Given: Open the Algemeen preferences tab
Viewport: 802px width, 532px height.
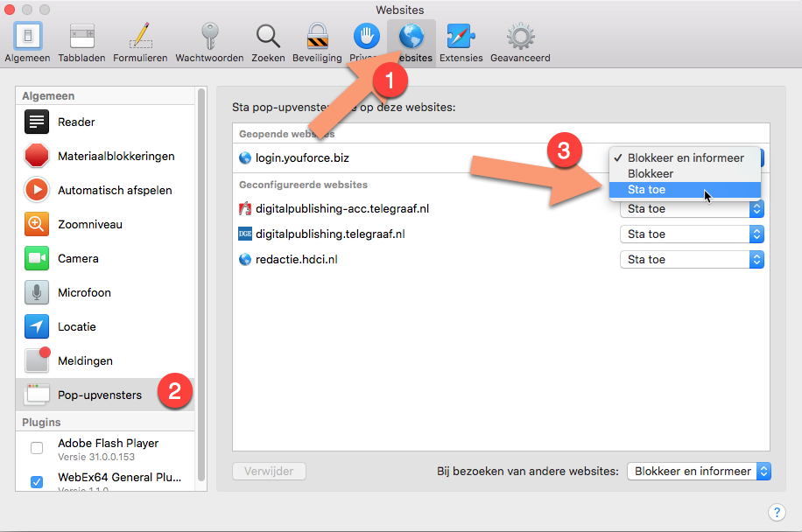Looking at the screenshot, I should coord(27,42).
